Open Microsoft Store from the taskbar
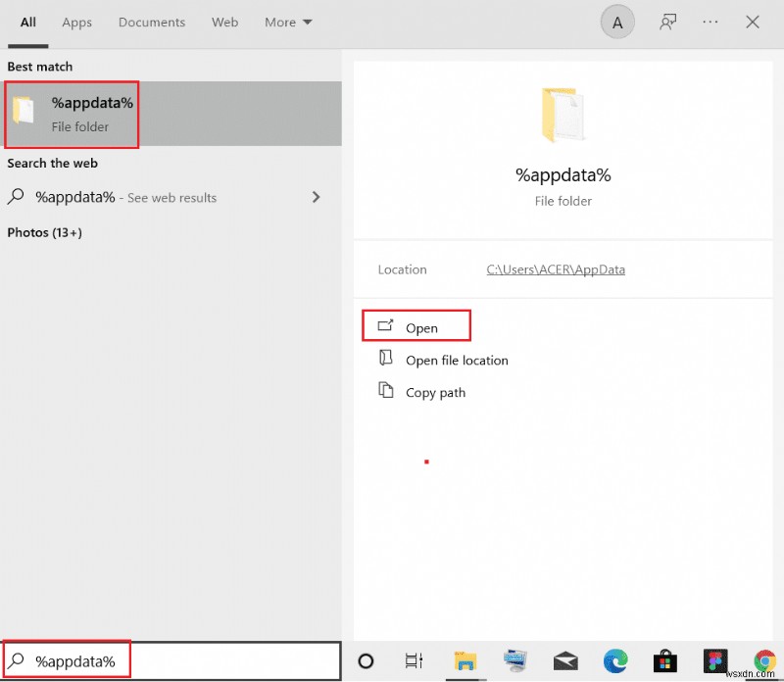784x682 pixels. 664,661
